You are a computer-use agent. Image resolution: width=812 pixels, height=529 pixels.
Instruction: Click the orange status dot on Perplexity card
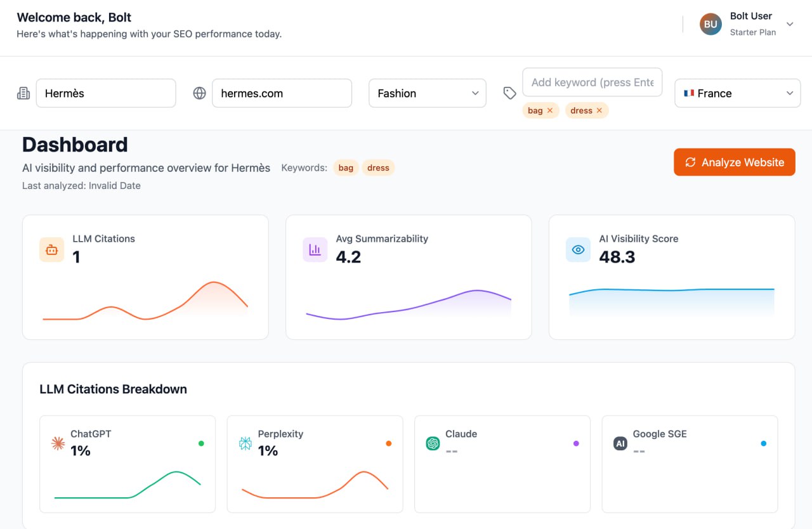click(x=389, y=443)
